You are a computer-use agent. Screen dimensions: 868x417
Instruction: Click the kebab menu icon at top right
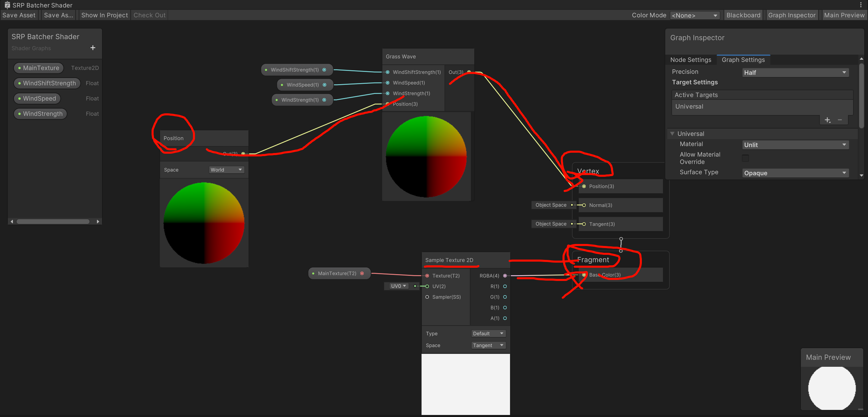pos(861,5)
